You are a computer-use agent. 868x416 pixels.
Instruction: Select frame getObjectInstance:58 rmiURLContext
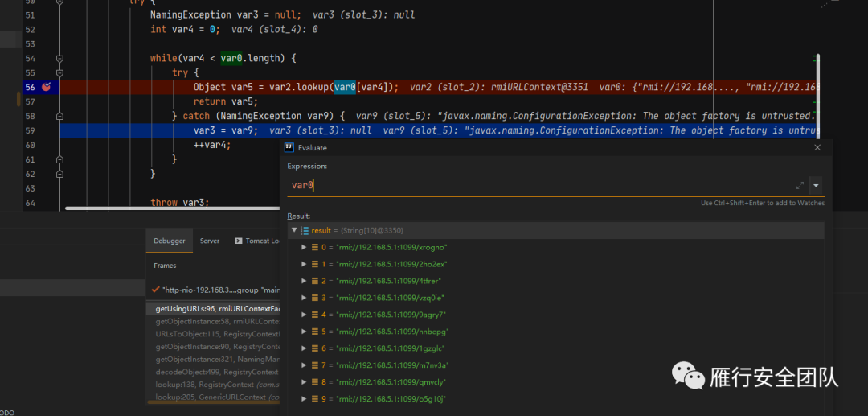point(213,321)
